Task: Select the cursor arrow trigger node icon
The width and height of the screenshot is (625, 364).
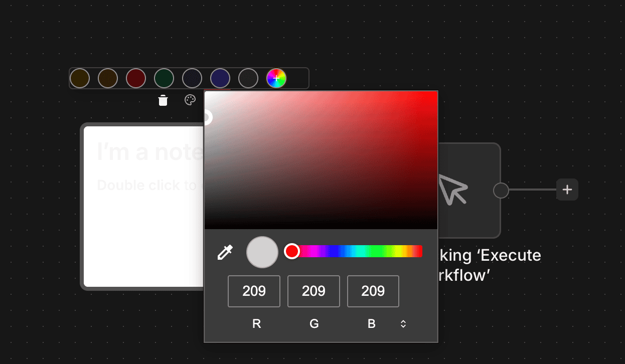Action: tap(453, 189)
